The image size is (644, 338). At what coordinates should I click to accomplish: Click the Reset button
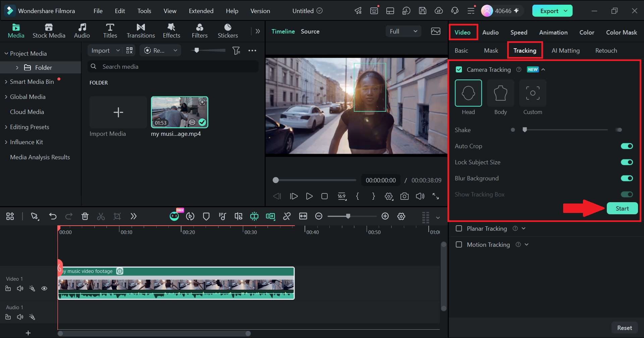(625, 328)
